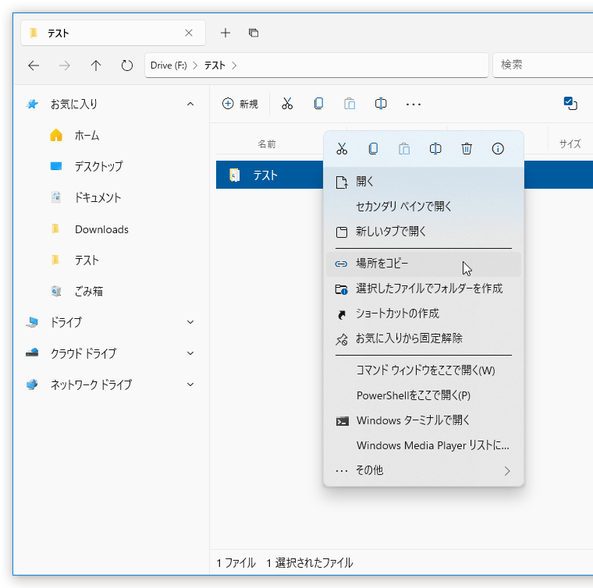Expand the クラウド ドライブ section
Viewport: 593px width, 588px height.
point(190,354)
